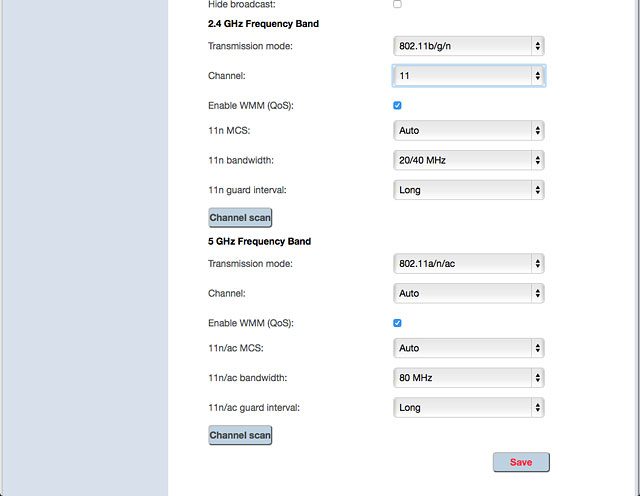Open the 11n MCS Auto dropdown
Screen dimensions: 640x496
point(469,131)
